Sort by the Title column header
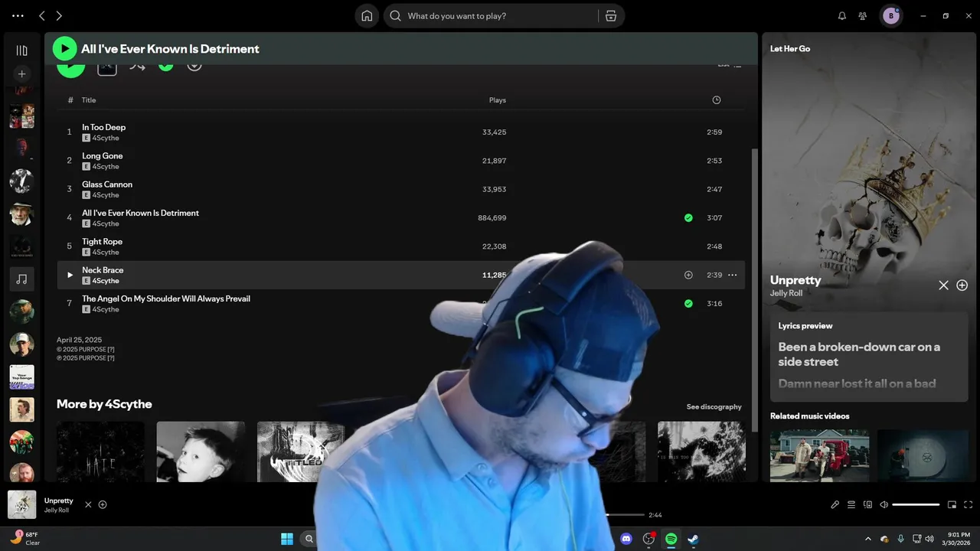980x551 pixels. tap(89, 100)
